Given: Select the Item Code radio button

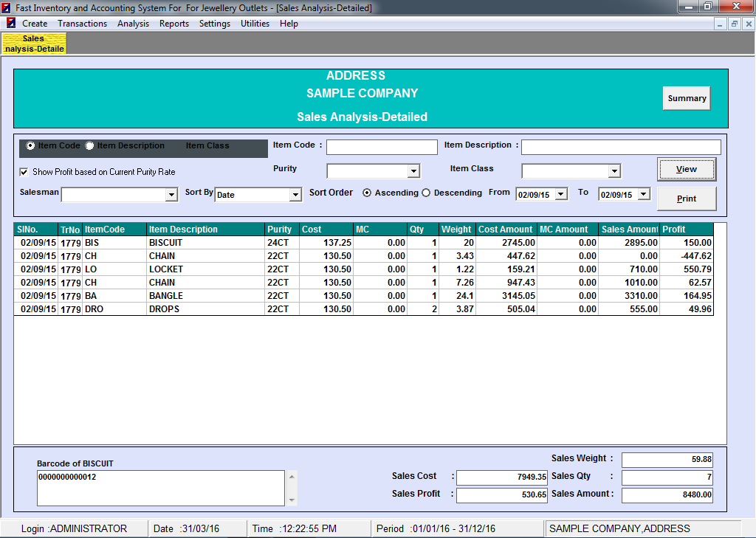Looking at the screenshot, I should click(30, 146).
